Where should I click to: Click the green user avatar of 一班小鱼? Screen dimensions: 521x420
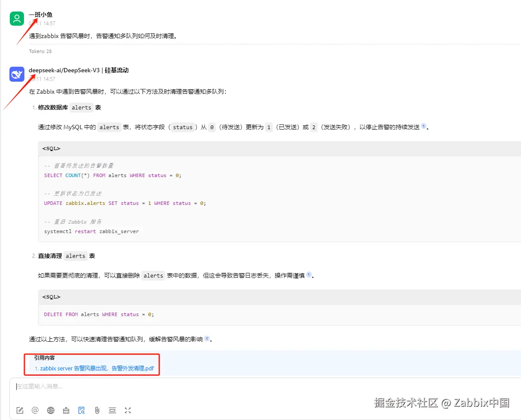pos(17,18)
